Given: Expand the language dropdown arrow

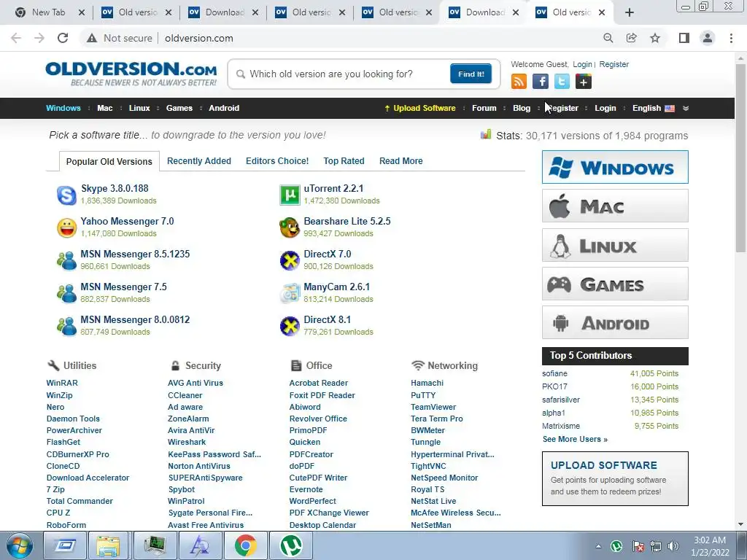Looking at the screenshot, I should pos(686,108).
